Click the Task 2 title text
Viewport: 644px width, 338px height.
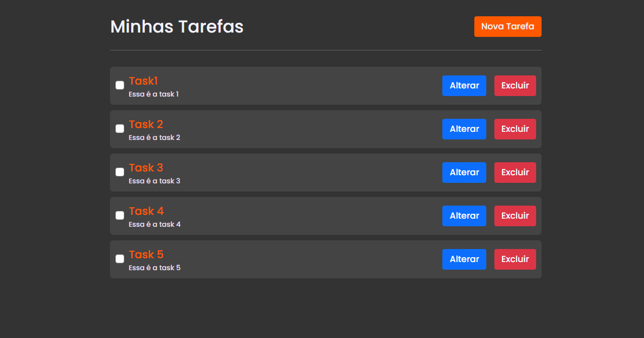pyautogui.click(x=146, y=124)
